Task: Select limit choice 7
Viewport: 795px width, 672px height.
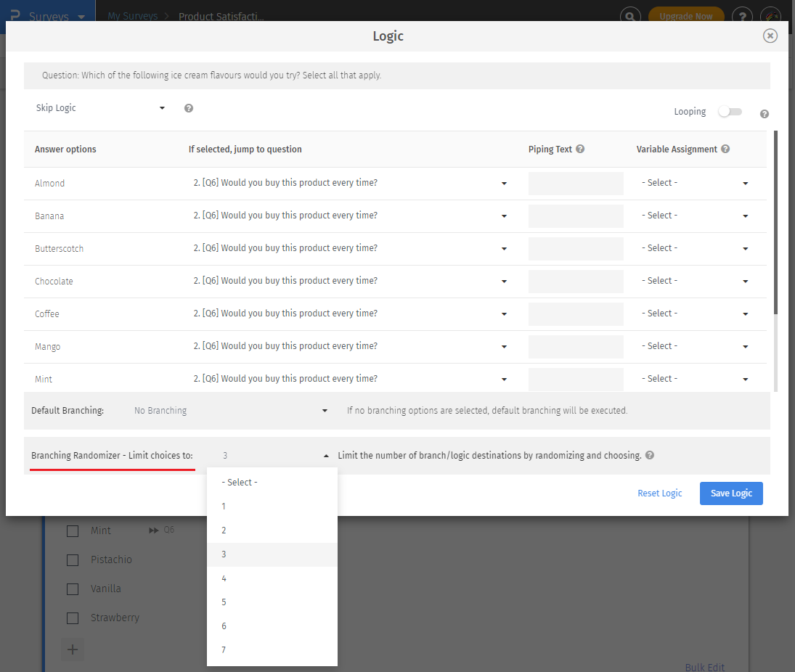Action: (x=272, y=650)
